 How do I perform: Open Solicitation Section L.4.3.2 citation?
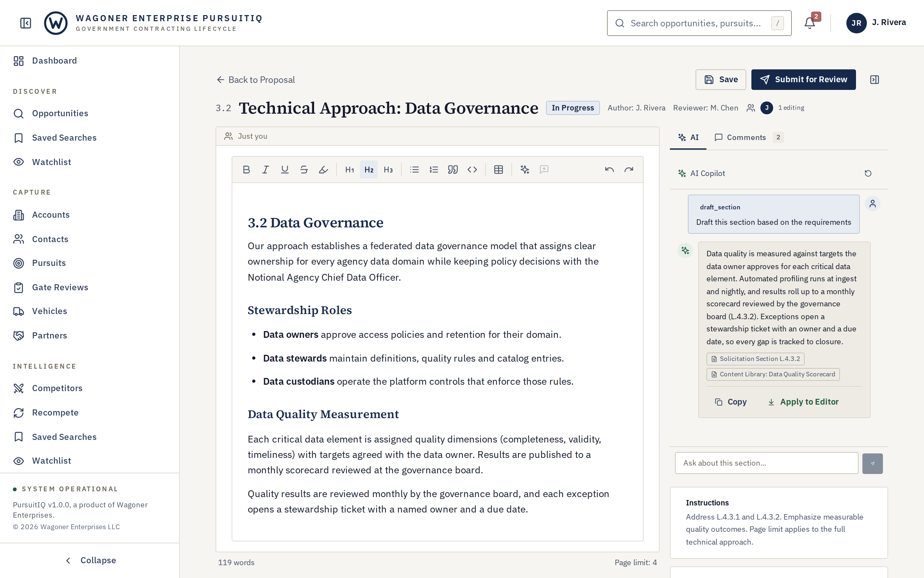coord(755,359)
